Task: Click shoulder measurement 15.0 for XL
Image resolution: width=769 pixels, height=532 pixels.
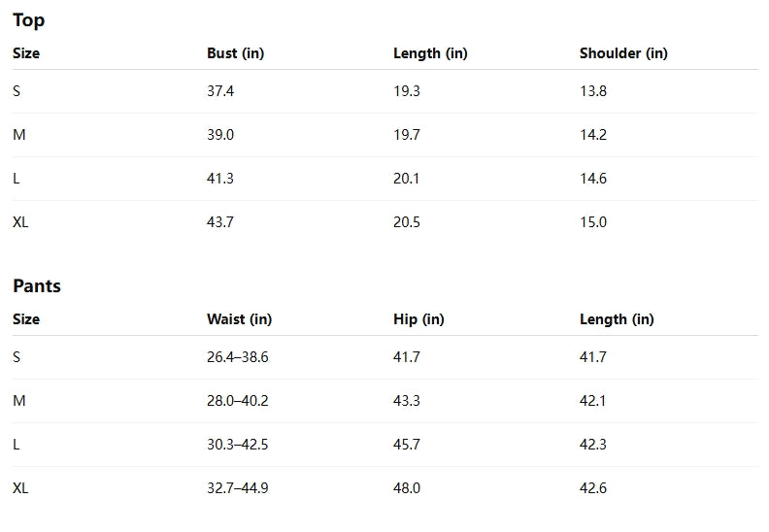Action: coord(593,222)
